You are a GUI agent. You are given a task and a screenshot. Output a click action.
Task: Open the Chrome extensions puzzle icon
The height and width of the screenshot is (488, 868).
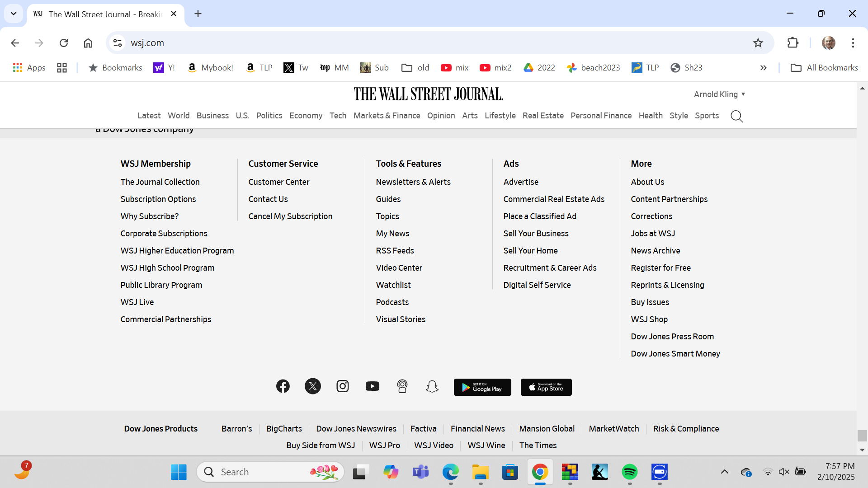(x=793, y=43)
